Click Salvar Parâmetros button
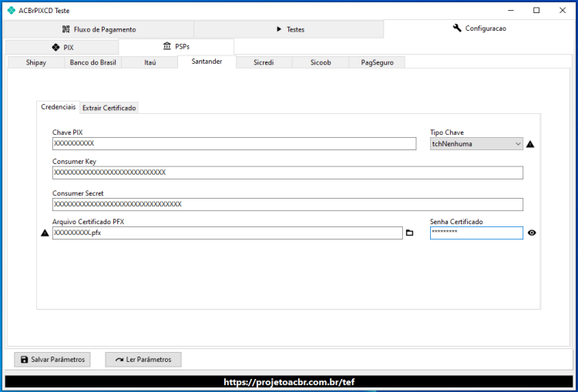Viewport: 578px width, 392px height. pyautogui.click(x=52, y=360)
